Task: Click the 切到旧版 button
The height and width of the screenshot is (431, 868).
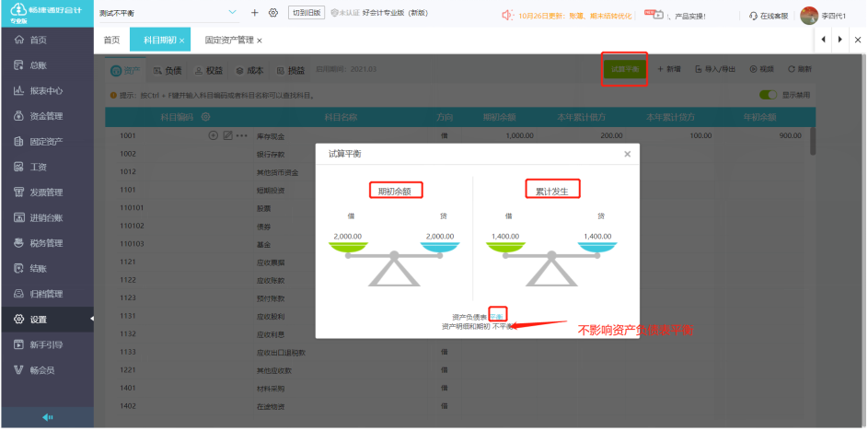Action: click(x=307, y=13)
